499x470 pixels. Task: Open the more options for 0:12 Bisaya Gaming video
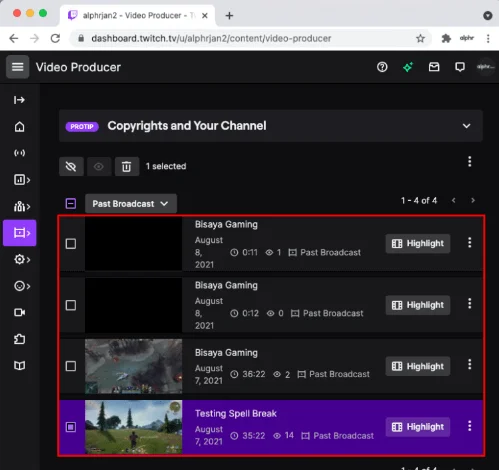coord(470,304)
